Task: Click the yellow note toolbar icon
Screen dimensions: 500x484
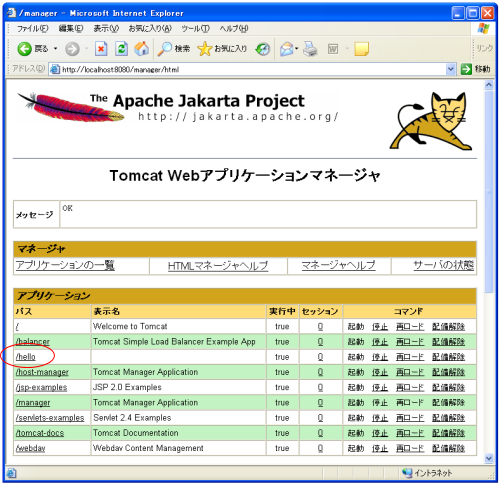Action: pyautogui.click(x=362, y=49)
